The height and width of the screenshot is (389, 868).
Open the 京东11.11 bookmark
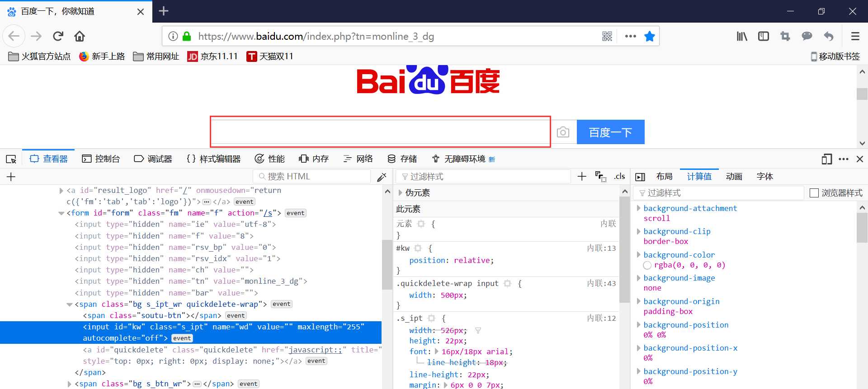(212, 56)
